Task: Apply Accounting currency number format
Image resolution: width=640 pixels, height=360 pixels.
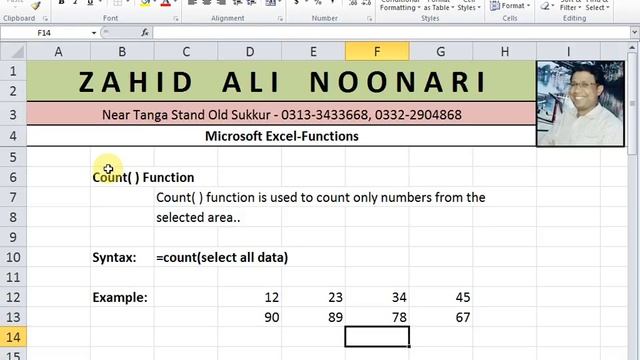Action: (297, 3)
